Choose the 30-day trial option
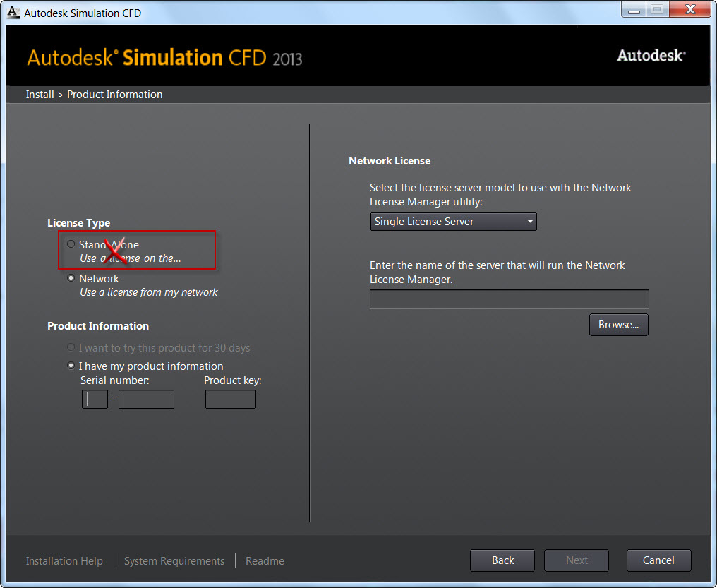 tap(71, 347)
